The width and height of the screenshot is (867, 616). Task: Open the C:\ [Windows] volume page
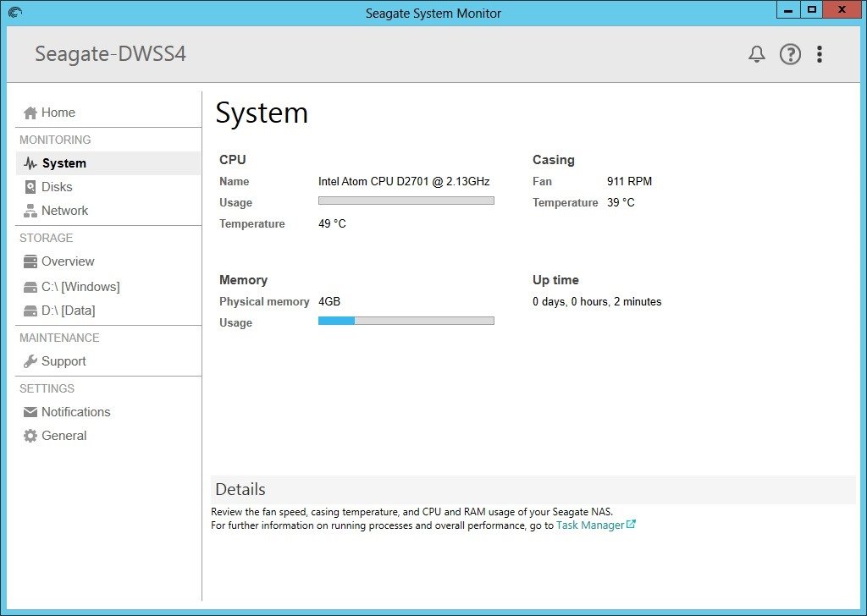[80, 287]
